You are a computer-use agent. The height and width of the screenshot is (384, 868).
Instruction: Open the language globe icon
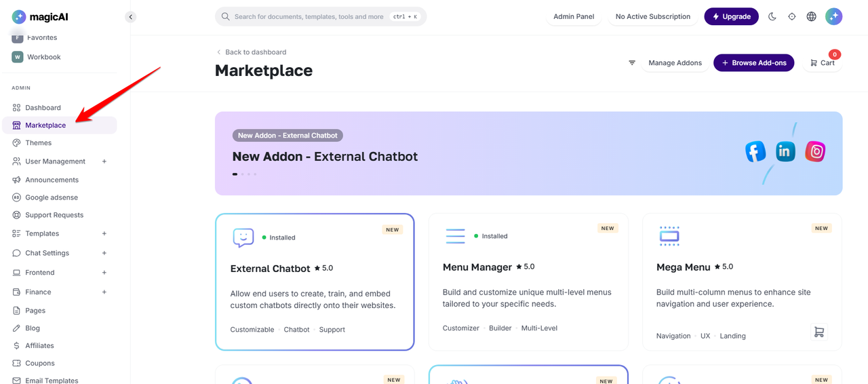click(x=811, y=16)
